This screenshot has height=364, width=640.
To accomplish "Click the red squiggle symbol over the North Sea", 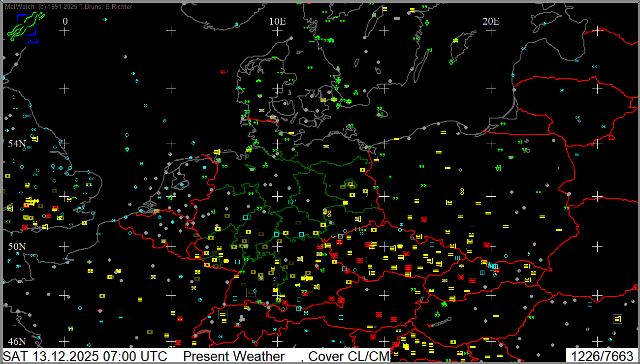I will (224, 72).
